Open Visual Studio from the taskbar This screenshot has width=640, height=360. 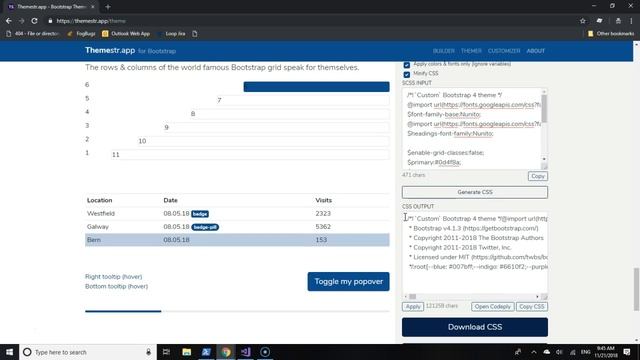tap(245, 352)
